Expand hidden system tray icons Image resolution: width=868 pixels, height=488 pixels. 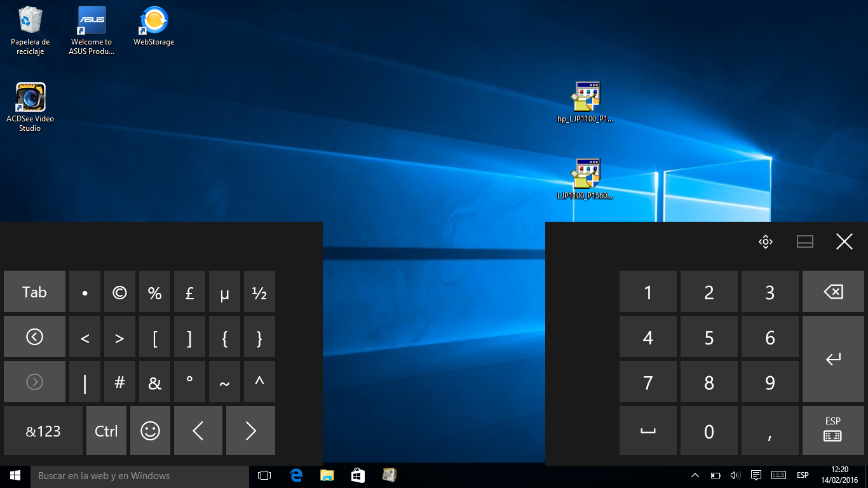tap(695, 475)
